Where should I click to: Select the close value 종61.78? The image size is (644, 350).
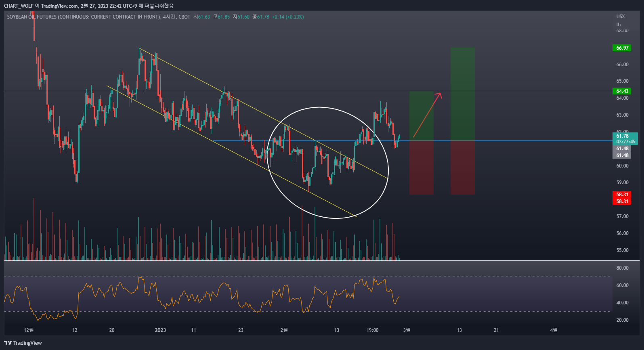click(261, 17)
